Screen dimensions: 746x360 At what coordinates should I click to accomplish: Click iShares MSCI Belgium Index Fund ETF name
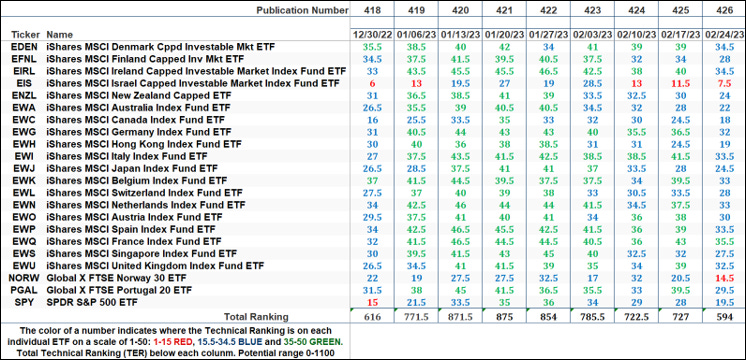coord(137,181)
